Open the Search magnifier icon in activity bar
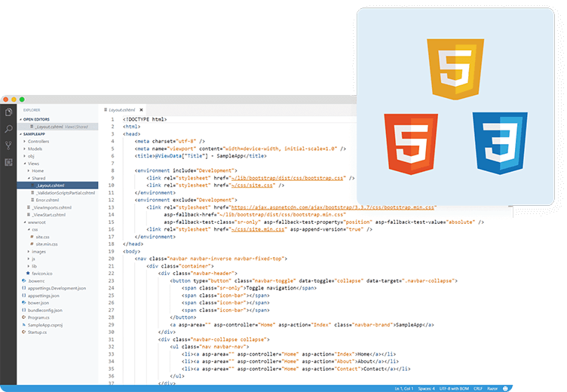 tap(8, 129)
